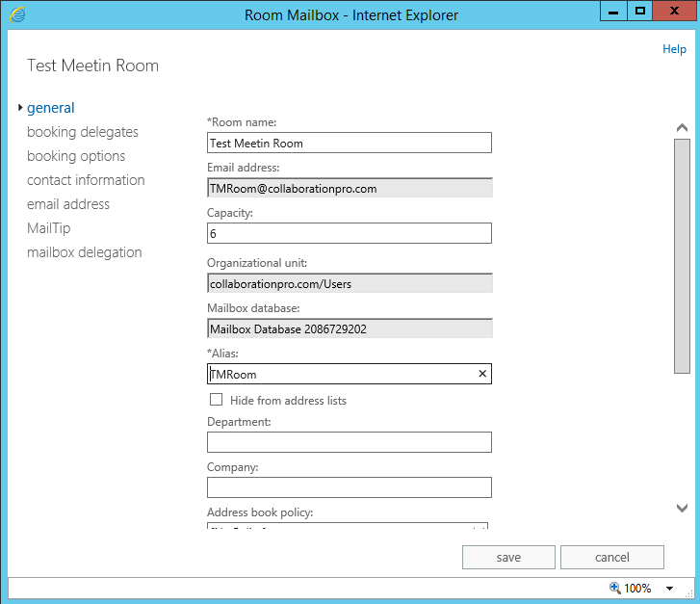Click the scroll down chevron arrow

click(682, 508)
